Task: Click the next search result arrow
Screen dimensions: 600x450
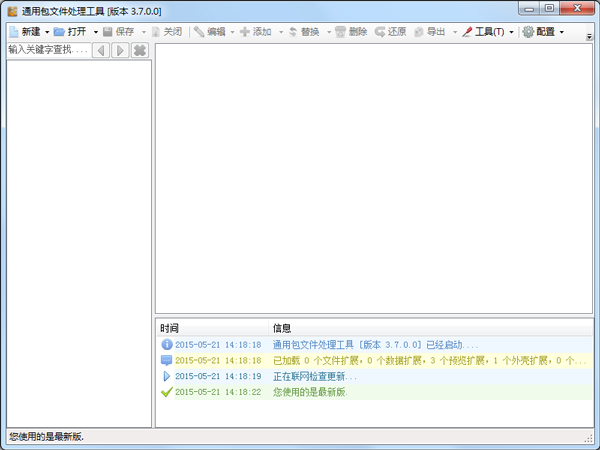Action: [120, 50]
